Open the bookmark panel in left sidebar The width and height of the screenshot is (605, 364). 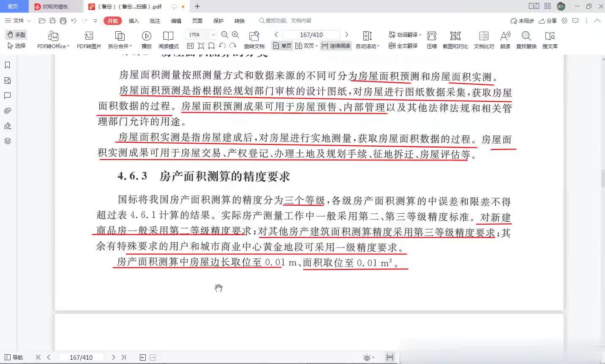click(8, 65)
